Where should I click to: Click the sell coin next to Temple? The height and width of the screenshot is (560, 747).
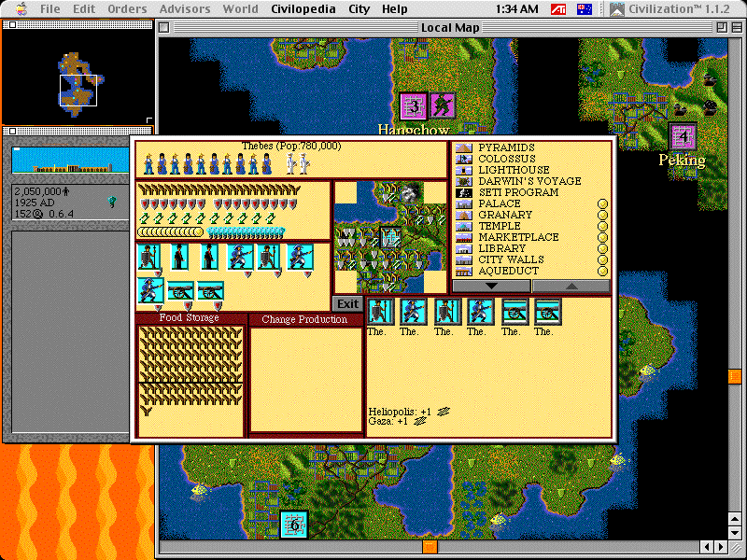point(602,226)
